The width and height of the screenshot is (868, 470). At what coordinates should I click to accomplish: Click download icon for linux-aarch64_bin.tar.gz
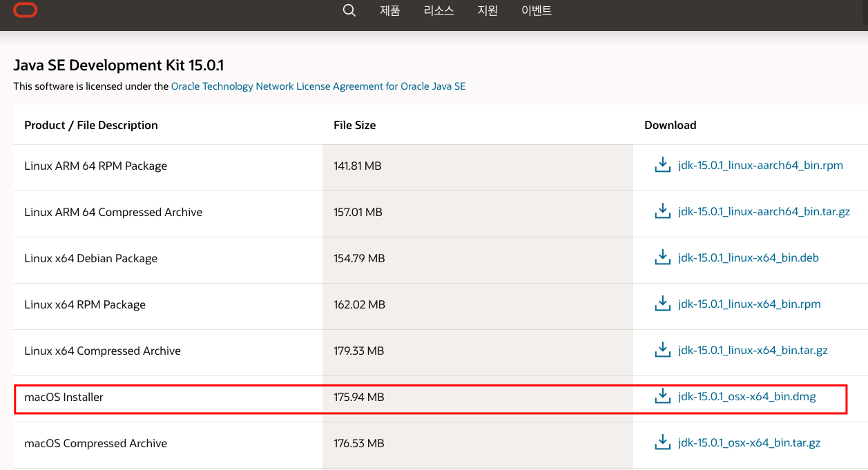[662, 211]
